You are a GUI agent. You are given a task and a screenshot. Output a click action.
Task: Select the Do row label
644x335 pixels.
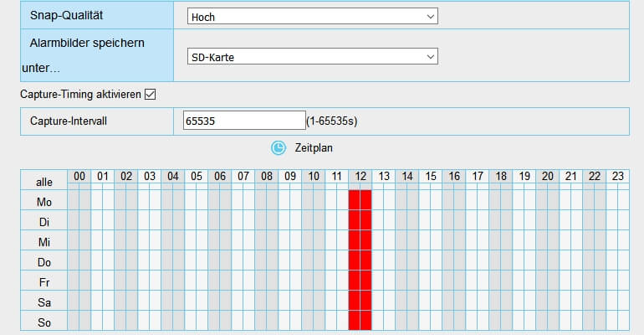(x=43, y=261)
